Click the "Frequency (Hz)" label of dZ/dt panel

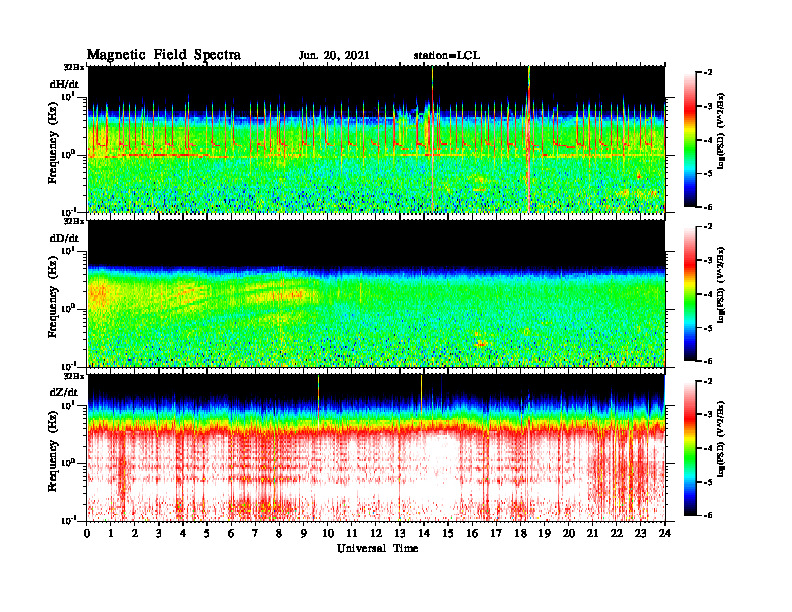pyautogui.click(x=53, y=451)
